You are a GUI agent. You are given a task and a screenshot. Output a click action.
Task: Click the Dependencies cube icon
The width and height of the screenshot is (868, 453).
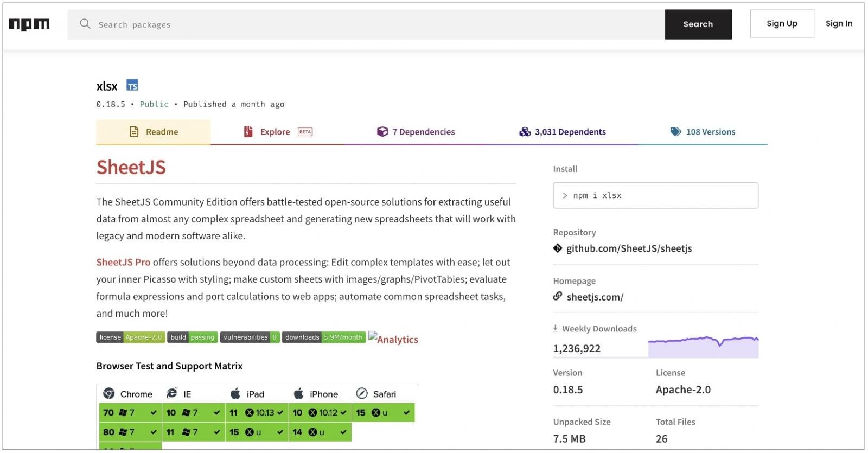pos(382,132)
